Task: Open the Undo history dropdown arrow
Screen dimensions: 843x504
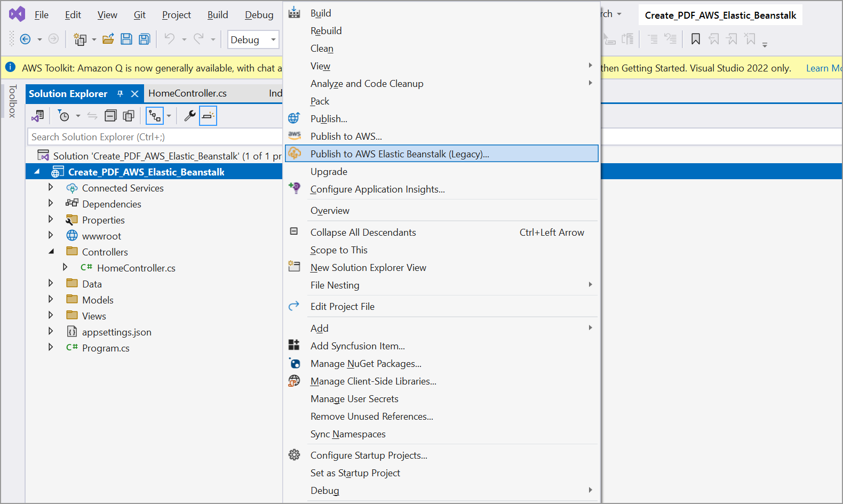Action: (x=184, y=39)
